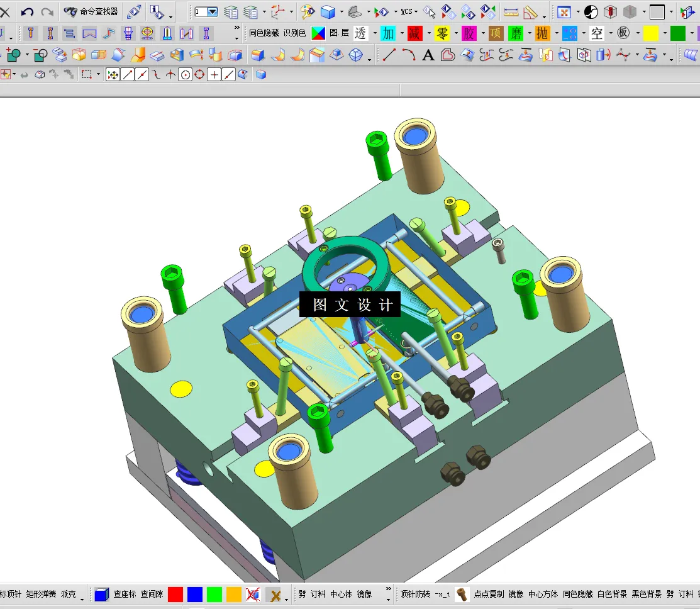Click the red 减 swatch

pos(414,33)
